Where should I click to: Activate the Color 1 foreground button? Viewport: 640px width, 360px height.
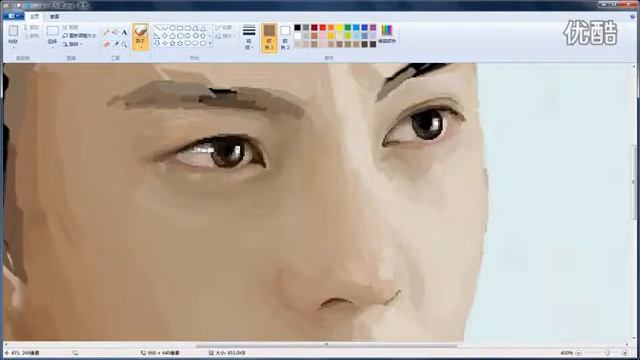click(x=269, y=38)
